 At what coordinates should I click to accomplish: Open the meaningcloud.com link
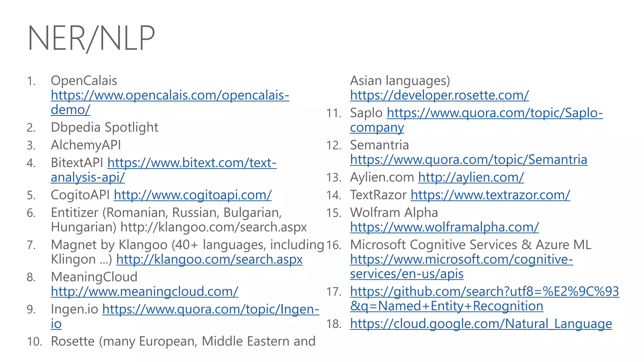(145, 292)
